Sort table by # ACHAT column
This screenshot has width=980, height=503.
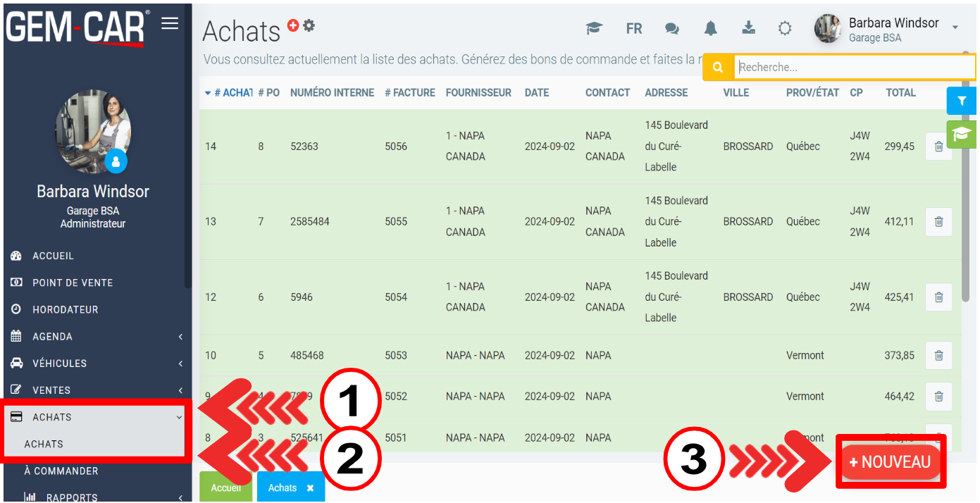(x=229, y=92)
